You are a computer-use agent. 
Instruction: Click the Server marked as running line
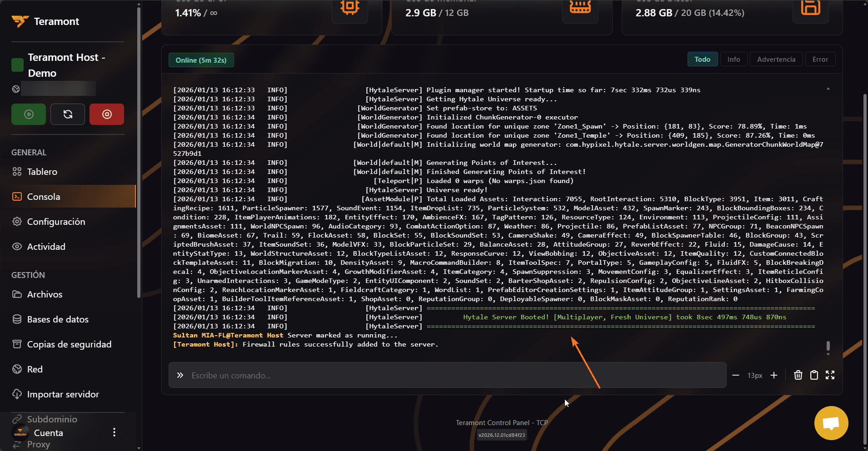coord(342,335)
